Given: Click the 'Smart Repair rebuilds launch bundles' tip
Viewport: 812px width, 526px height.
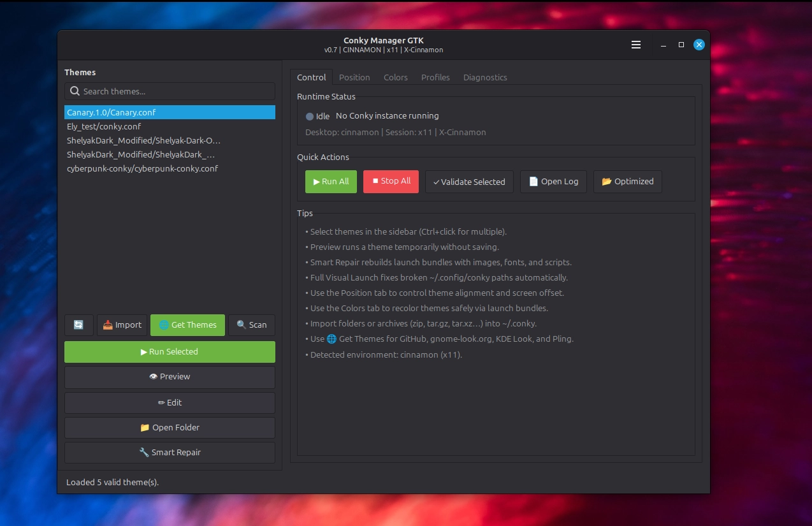Looking at the screenshot, I should (x=439, y=262).
